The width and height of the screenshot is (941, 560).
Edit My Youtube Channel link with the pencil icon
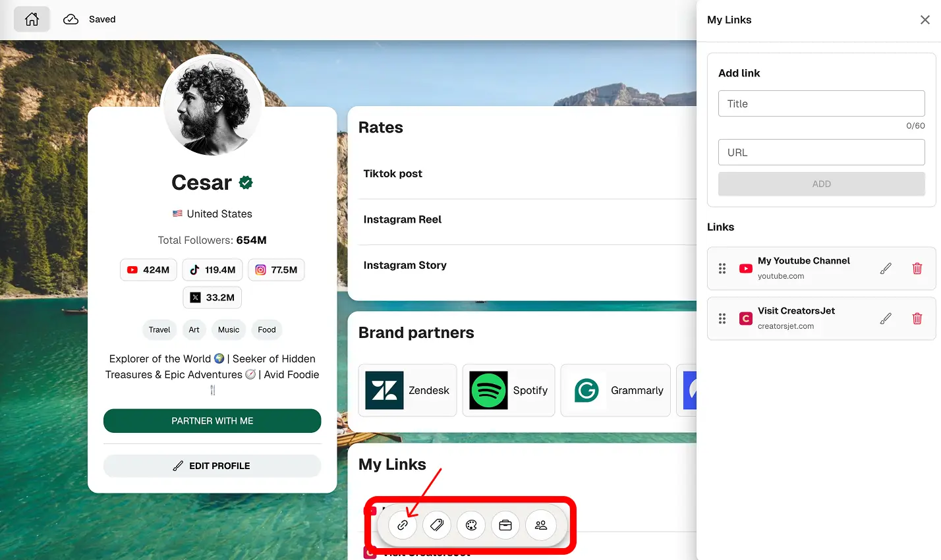tap(886, 268)
